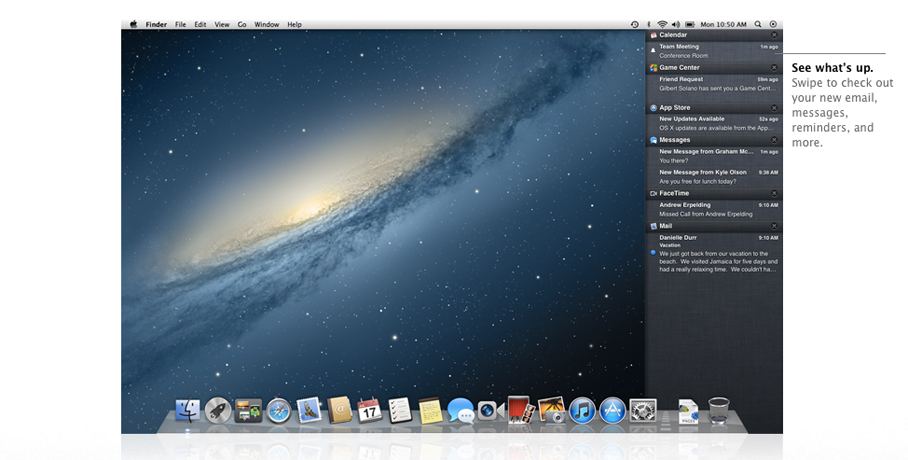Open New Updates Available notification

(714, 123)
